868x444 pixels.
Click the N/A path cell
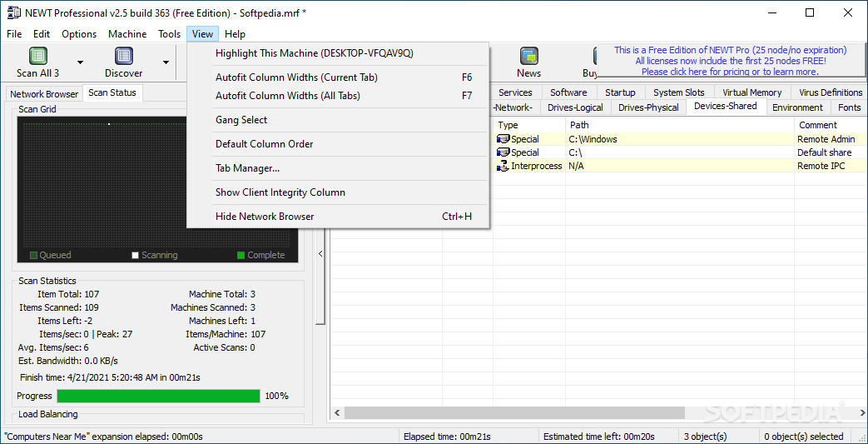click(680, 166)
